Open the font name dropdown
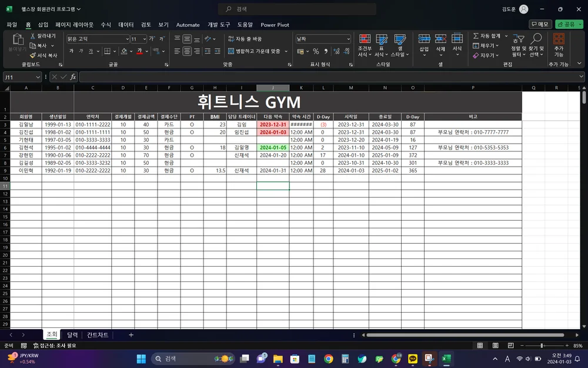 [126, 38]
